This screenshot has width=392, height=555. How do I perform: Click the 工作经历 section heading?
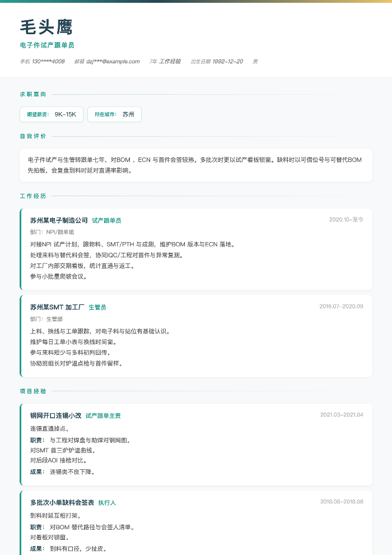coord(33,196)
